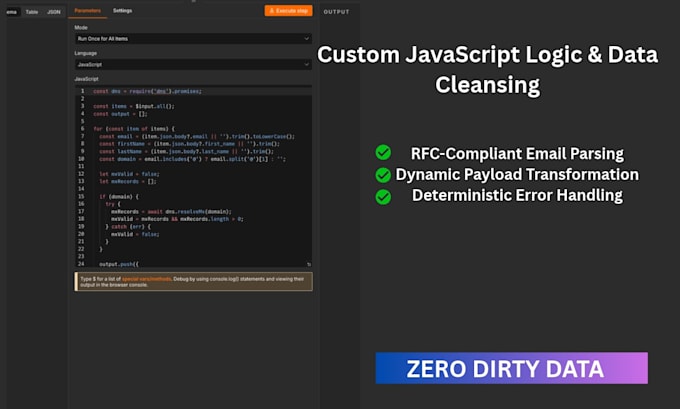Viewport: 680px width, 409px height.
Task: Click the 'Deterministic Error Handling' text
Action: click(x=517, y=195)
